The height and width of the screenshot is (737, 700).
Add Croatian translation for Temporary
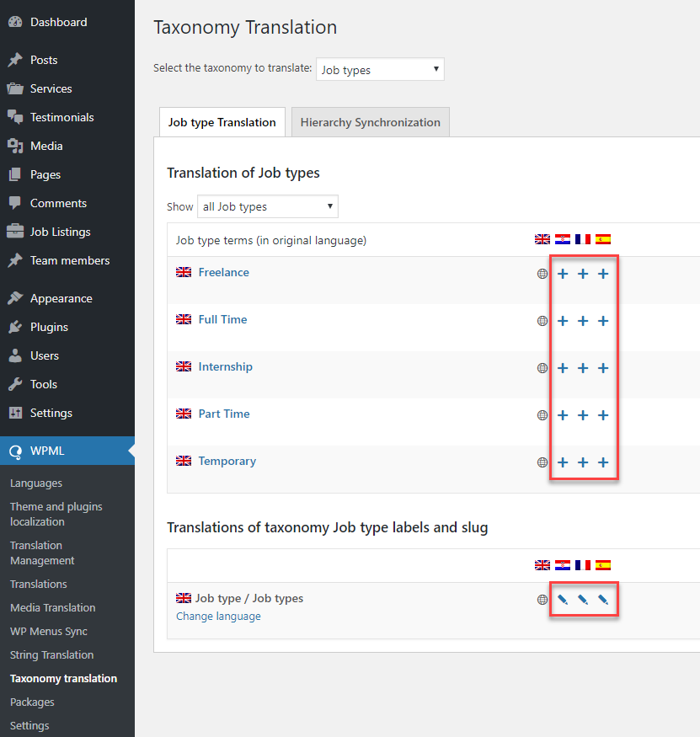562,462
